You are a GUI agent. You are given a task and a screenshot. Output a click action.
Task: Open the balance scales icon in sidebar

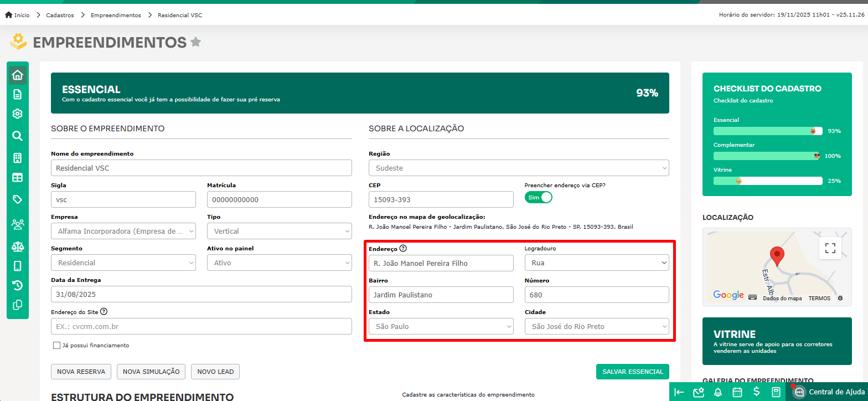click(x=17, y=246)
